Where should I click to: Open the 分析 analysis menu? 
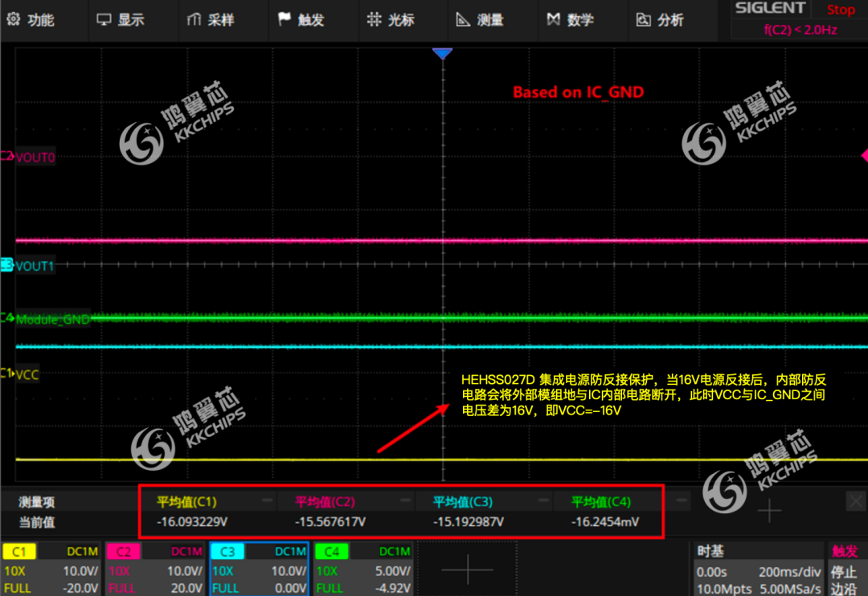tap(660, 20)
